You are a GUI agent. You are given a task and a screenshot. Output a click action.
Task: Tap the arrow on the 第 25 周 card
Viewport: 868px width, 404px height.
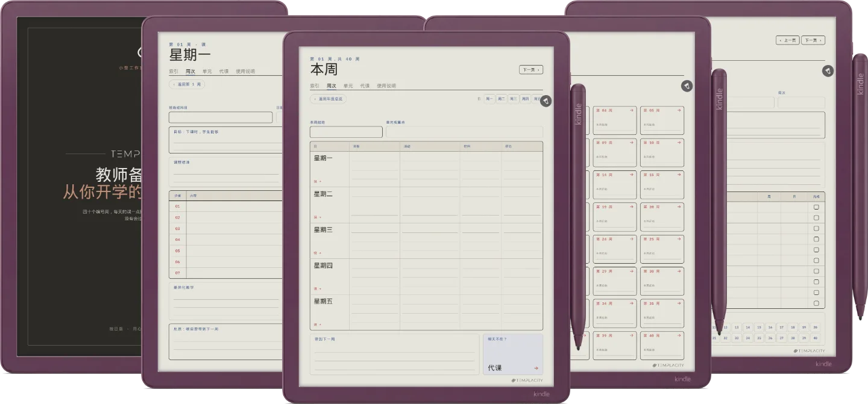point(679,239)
